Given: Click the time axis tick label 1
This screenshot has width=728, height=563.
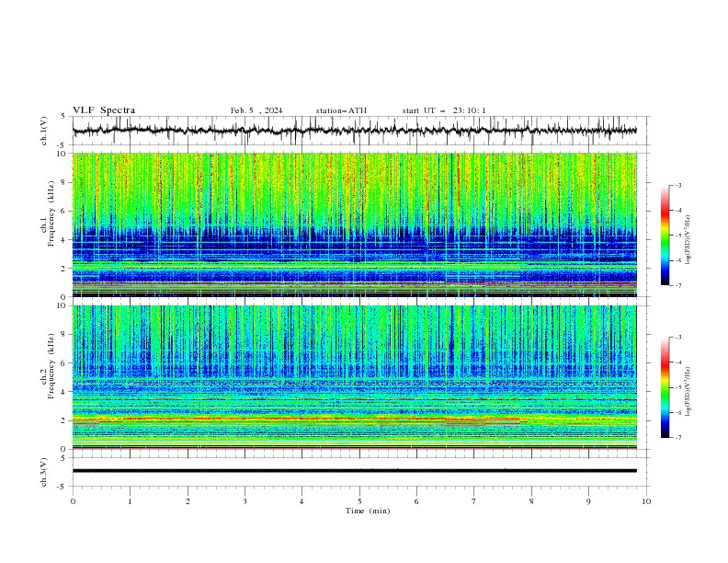Looking at the screenshot, I should (130, 501).
